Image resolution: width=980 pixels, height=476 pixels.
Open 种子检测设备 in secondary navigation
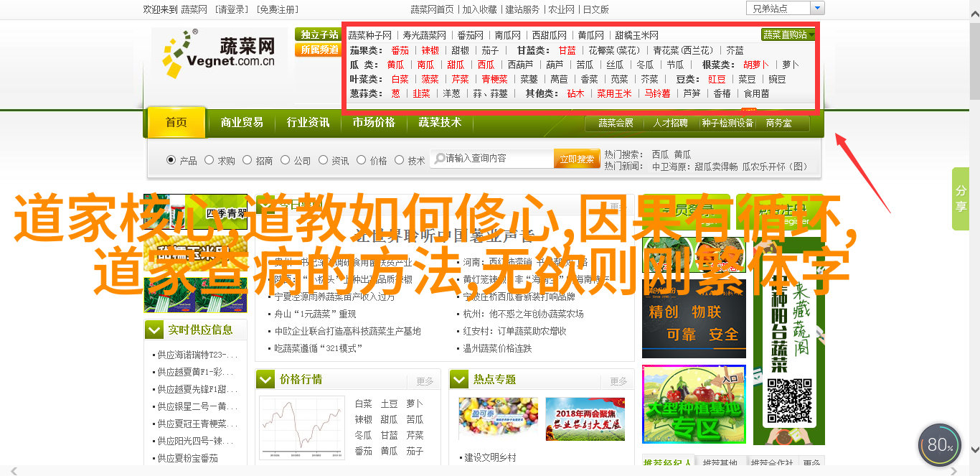point(727,123)
